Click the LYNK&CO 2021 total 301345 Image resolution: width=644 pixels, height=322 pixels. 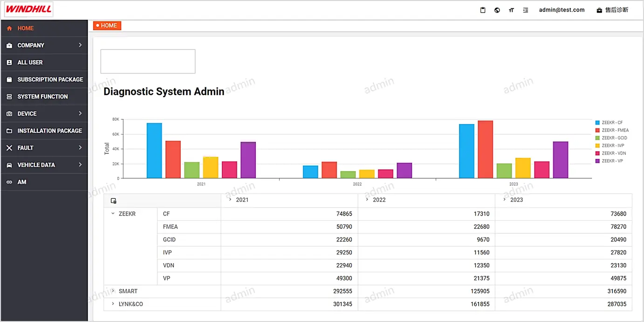(x=343, y=304)
